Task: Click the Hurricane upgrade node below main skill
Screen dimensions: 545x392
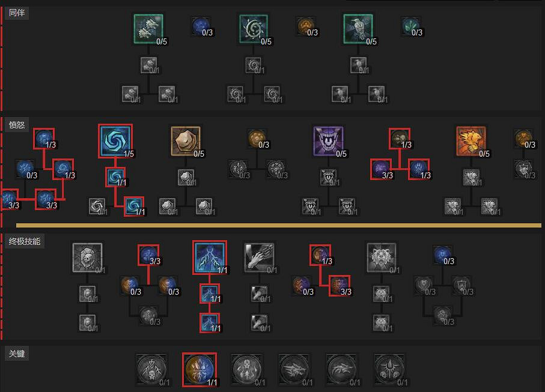Action: [x=115, y=176]
